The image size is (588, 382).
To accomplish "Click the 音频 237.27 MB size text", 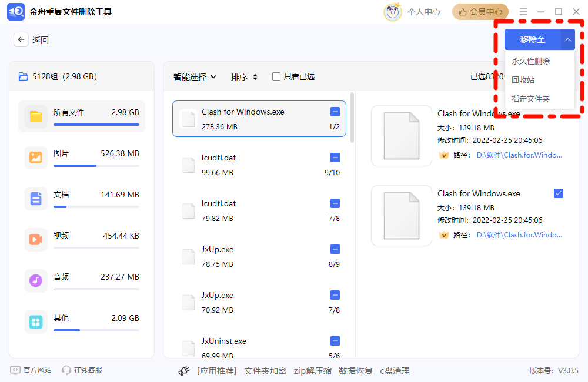I will (x=120, y=277).
